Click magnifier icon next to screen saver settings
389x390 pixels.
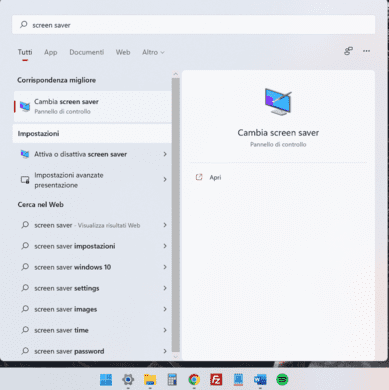[25, 288]
